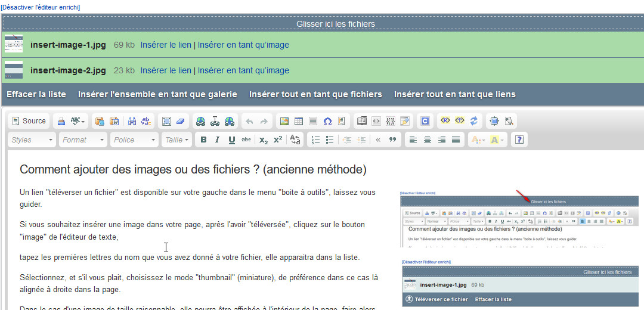Click the Remove Format eraser icon

click(x=181, y=121)
